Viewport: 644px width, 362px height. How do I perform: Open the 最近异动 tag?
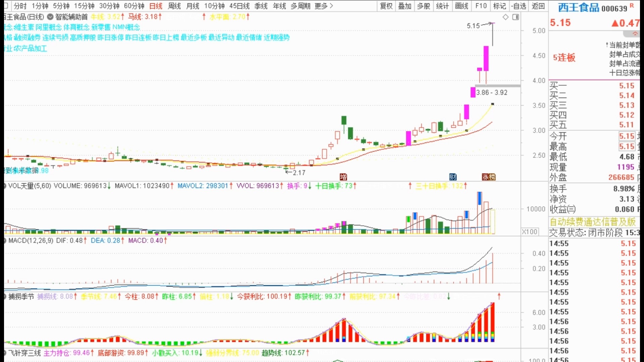click(x=221, y=38)
